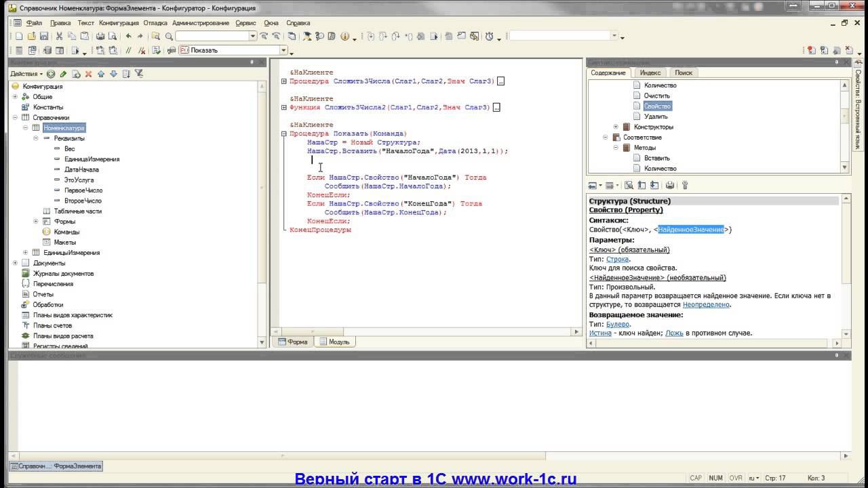Open the Администрирование menu

(x=201, y=22)
